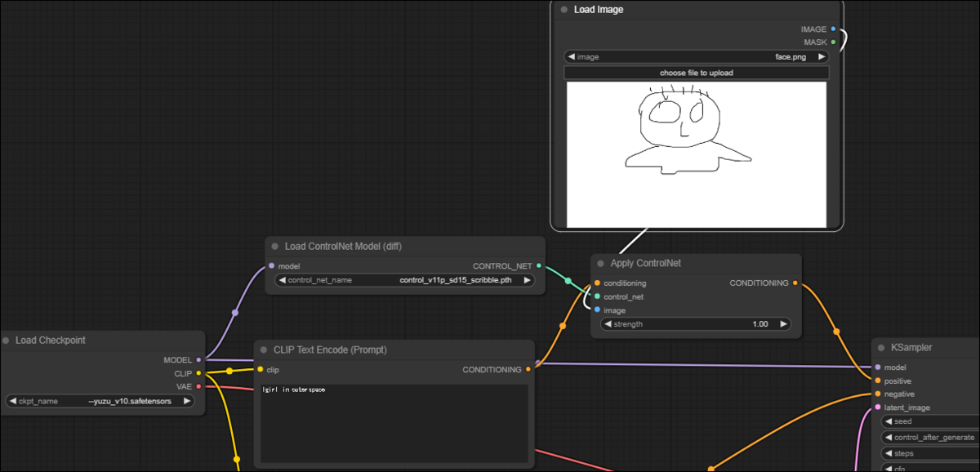Click the steps field in KSampler

(930, 453)
